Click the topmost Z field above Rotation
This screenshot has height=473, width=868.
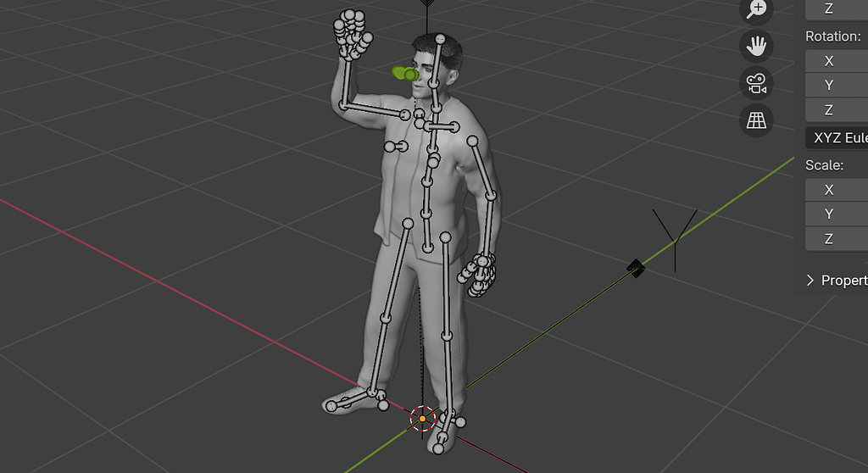pyautogui.click(x=836, y=8)
